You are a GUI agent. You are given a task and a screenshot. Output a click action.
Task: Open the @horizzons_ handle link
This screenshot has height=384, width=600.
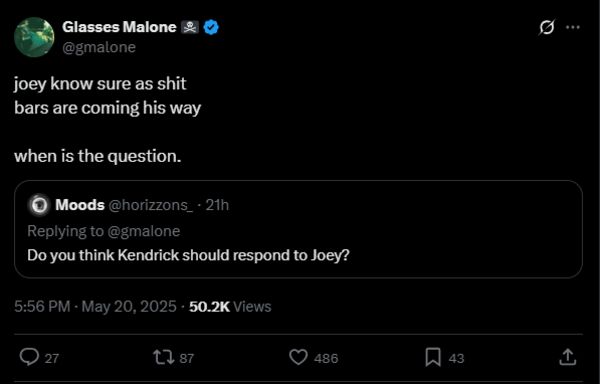tap(151, 205)
